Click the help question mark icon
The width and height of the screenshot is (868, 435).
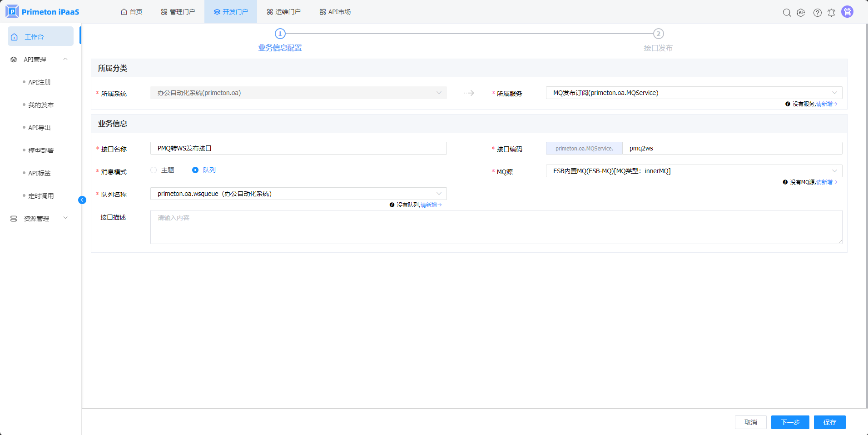[x=817, y=13]
